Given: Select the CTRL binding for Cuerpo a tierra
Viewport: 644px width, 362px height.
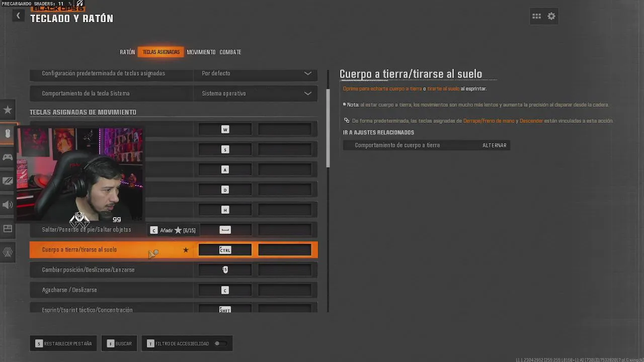Looking at the screenshot, I should (x=225, y=250).
